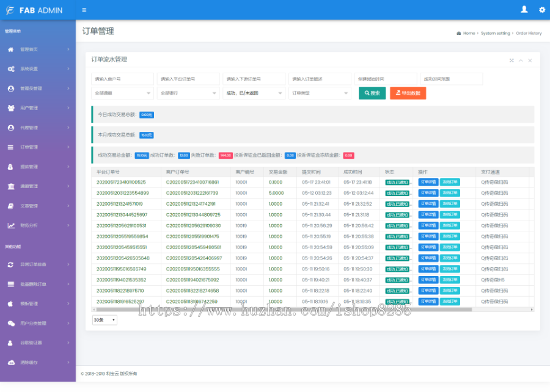Image resolution: width=550 pixels, height=392 pixels.
Task: Open the 全部银行 dropdown
Action: (x=188, y=93)
